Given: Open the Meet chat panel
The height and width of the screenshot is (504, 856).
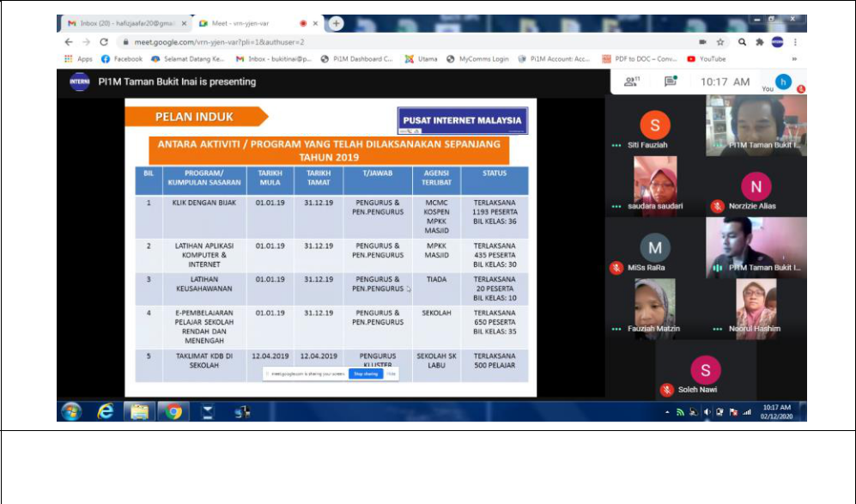Looking at the screenshot, I should pyautogui.click(x=670, y=82).
